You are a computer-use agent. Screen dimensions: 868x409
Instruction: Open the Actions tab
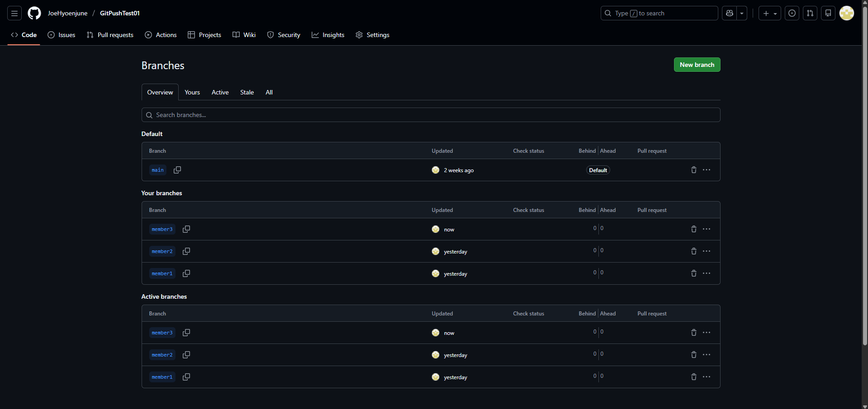coord(161,35)
